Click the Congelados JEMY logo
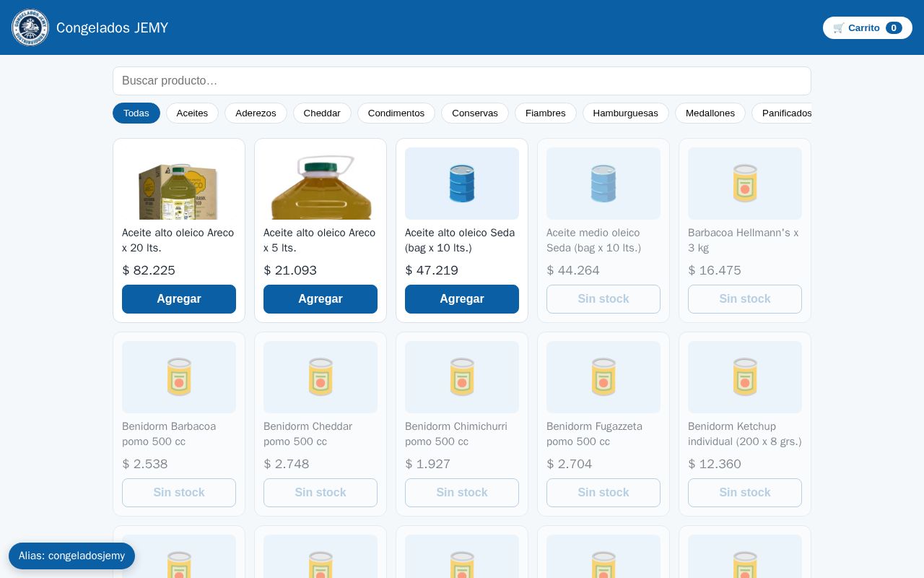Image resolution: width=924 pixels, height=578 pixels. click(30, 27)
